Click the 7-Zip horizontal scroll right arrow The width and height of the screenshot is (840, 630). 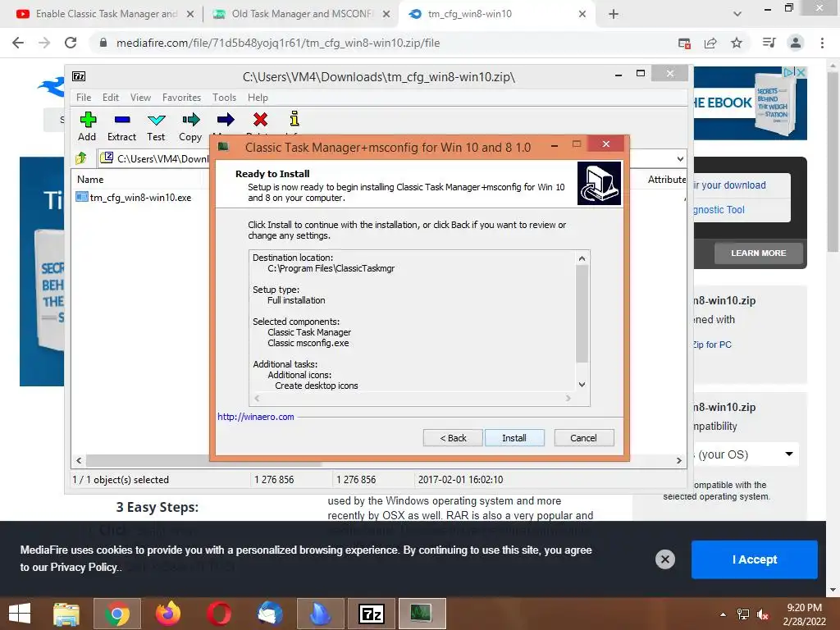678,460
